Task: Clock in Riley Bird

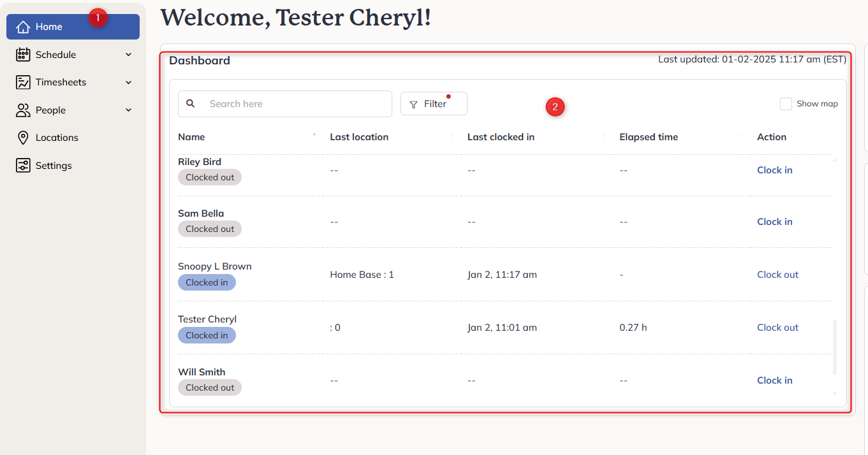Action: (774, 170)
